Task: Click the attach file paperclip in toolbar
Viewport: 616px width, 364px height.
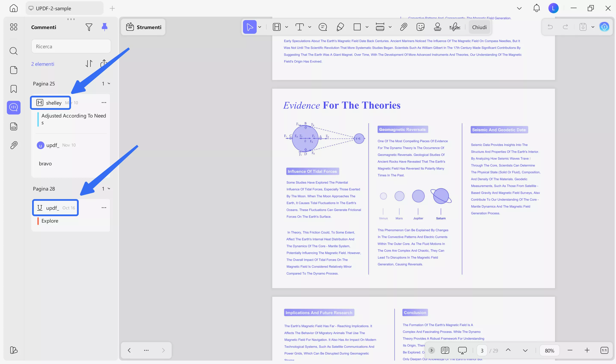Action: pos(403,27)
